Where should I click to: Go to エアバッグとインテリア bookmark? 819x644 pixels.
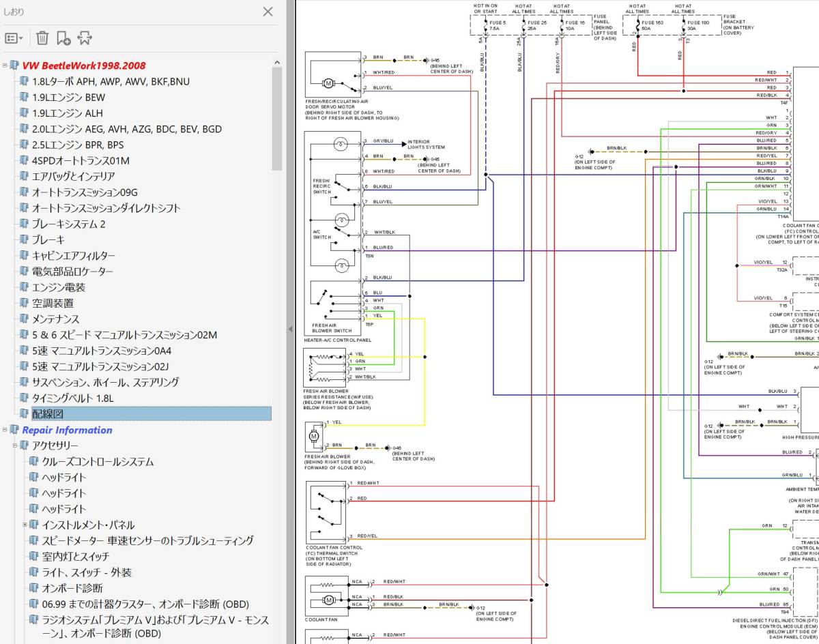tap(73, 176)
